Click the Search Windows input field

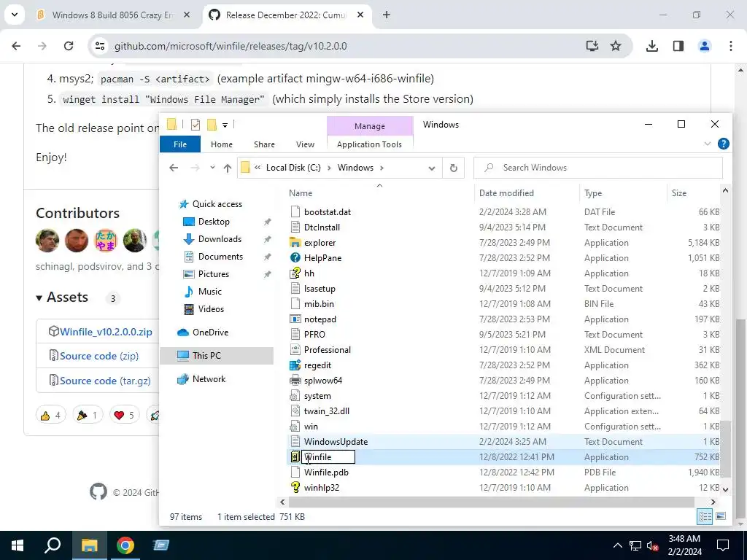[x=598, y=168]
